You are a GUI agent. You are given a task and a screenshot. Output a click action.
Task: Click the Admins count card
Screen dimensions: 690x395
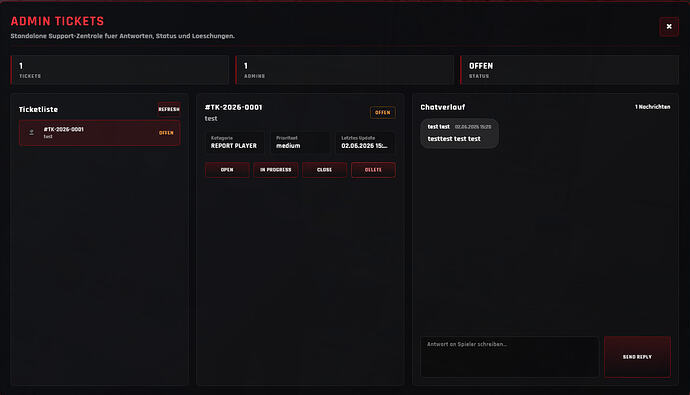(345, 69)
